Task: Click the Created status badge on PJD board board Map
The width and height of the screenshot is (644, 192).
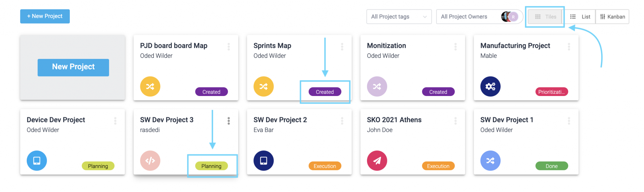Action: [x=211, y=92]
